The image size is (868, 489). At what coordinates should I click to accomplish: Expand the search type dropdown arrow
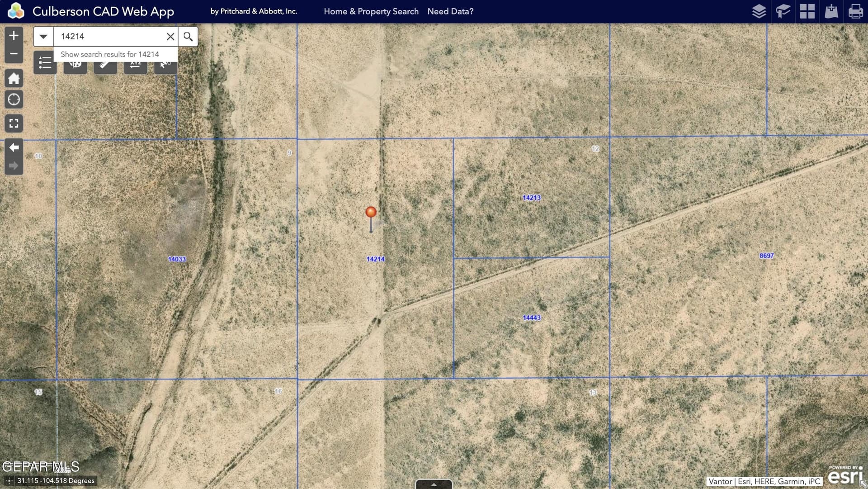43,36
